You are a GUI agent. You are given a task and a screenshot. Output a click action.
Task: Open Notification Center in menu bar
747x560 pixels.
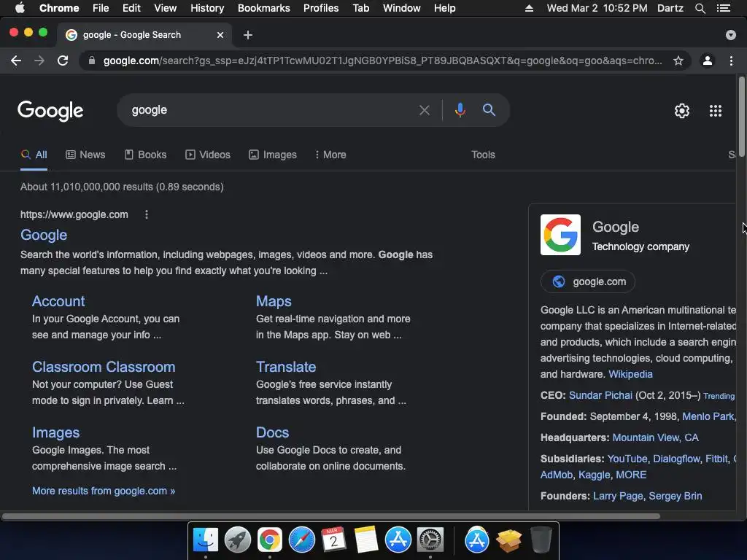723,8
